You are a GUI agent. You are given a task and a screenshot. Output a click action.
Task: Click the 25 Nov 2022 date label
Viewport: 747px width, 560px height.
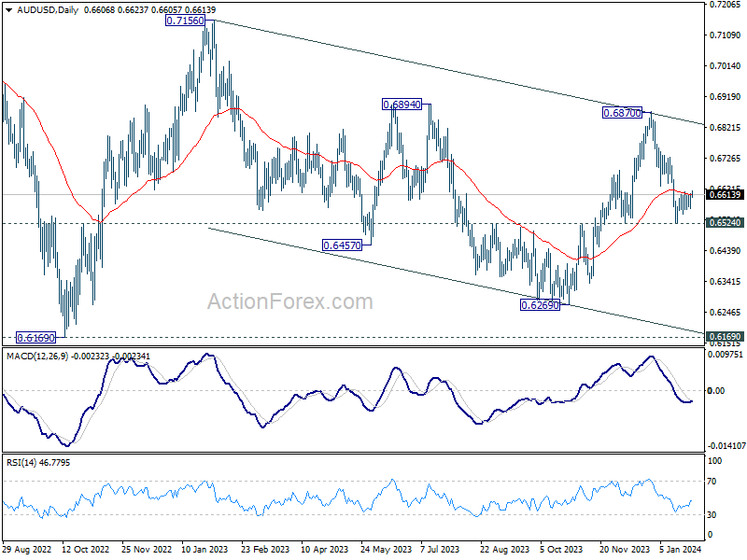point(147,549)
